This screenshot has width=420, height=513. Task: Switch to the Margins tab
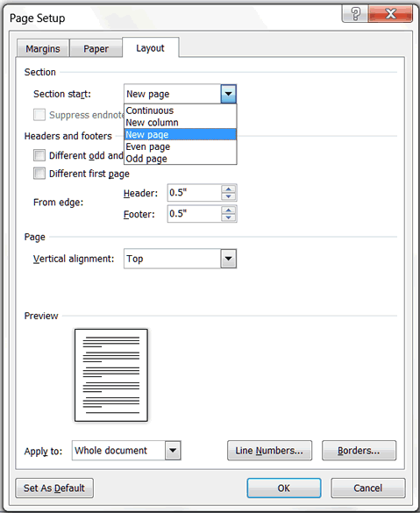pos(43,49)
